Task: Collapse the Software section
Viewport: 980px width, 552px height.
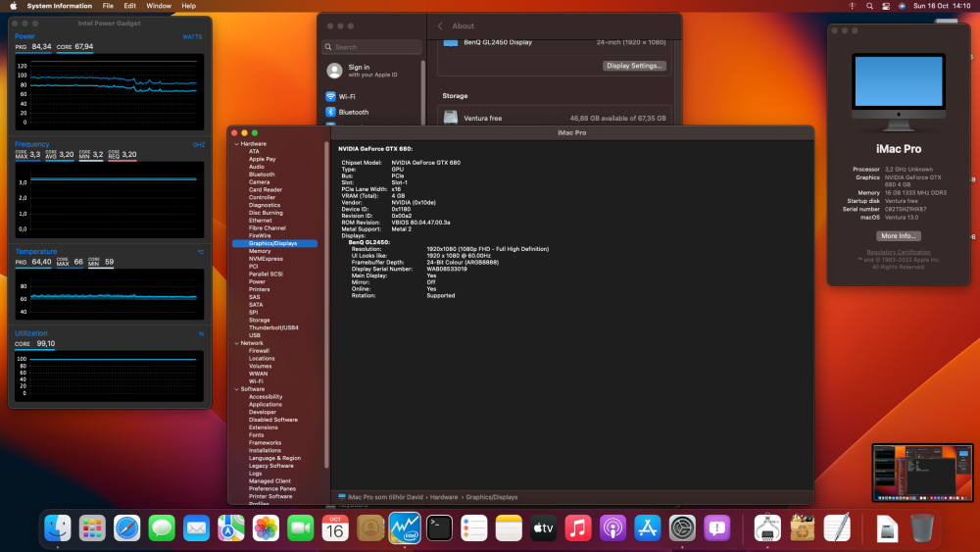Action: tap(237, 389)
